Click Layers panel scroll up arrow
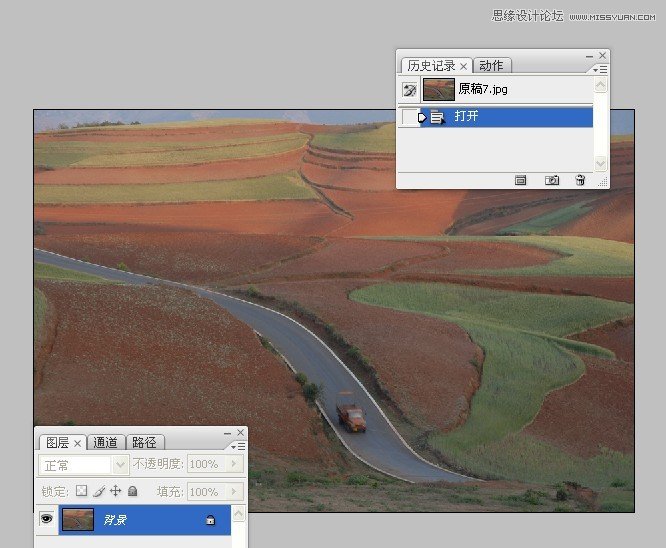 pos(238,514)
